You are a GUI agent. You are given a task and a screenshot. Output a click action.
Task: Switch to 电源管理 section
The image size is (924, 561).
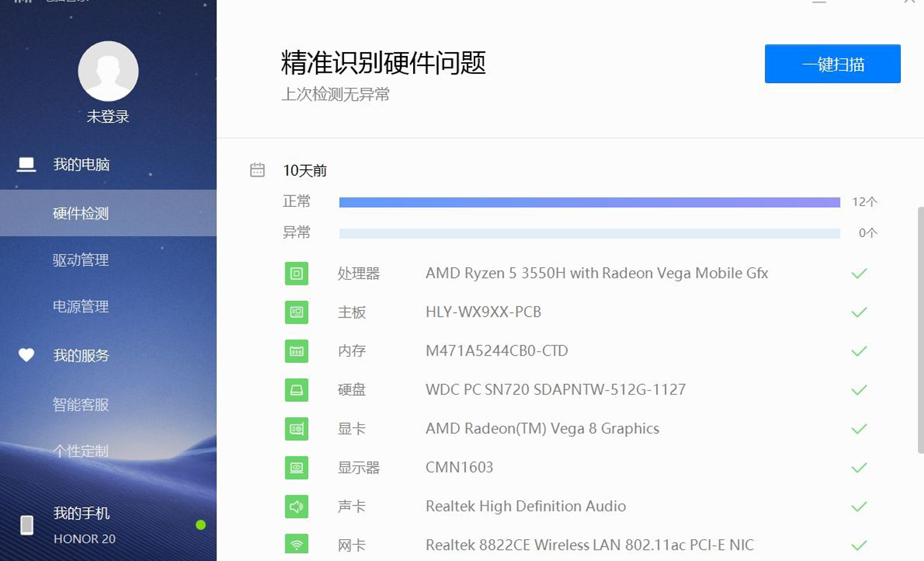pyautogui.click(x=82, y=306)
